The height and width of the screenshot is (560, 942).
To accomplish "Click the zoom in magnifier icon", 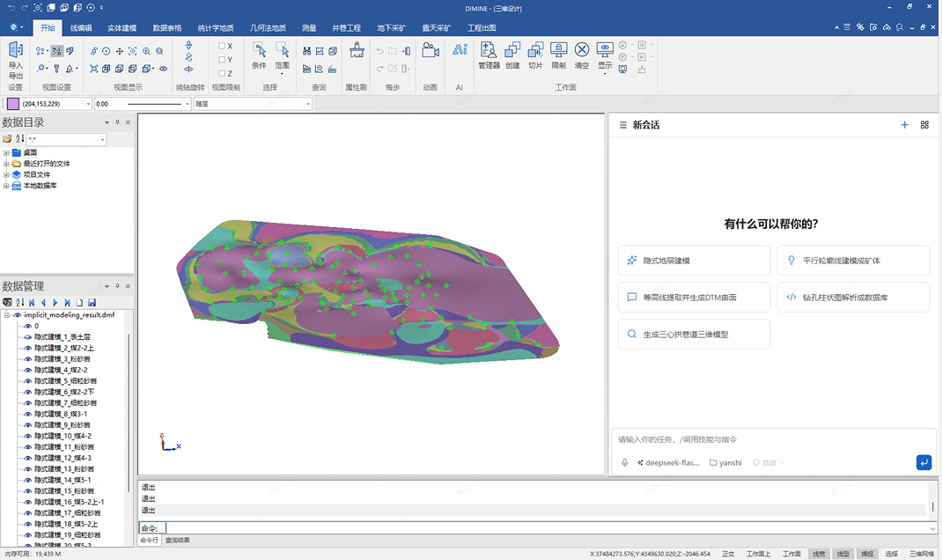I will 146,51.
